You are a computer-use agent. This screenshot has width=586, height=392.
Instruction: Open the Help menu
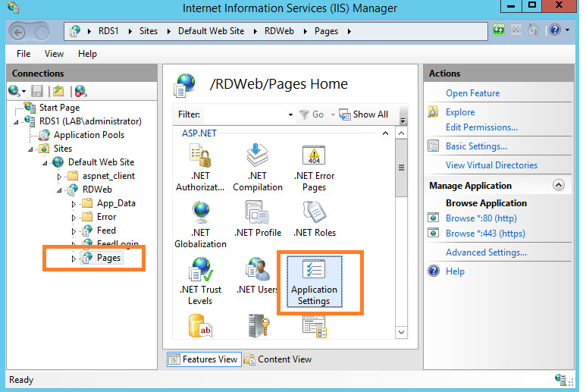click(87, 54)
